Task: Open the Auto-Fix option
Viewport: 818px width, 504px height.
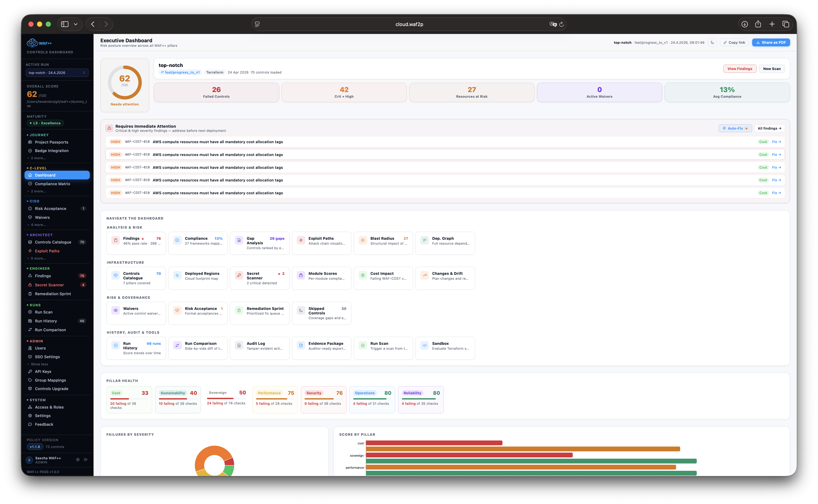Action: click(x=735, y=128)
